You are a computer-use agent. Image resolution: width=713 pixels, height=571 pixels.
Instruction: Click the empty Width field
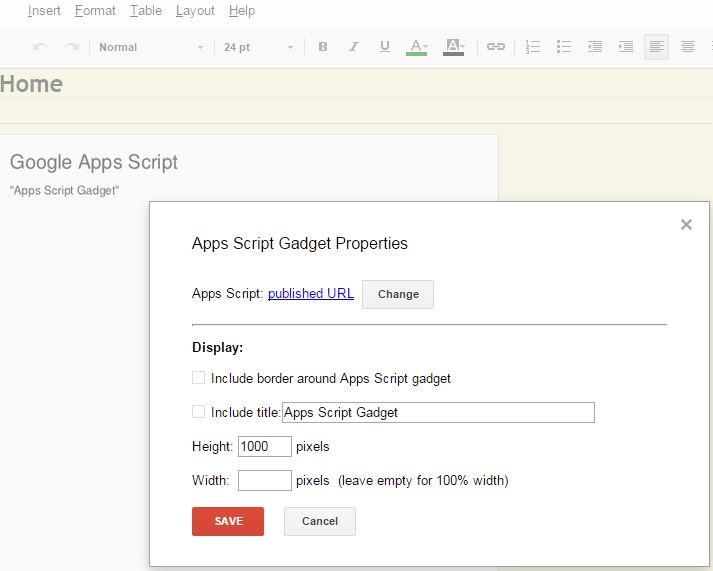(x=265, y=481)
